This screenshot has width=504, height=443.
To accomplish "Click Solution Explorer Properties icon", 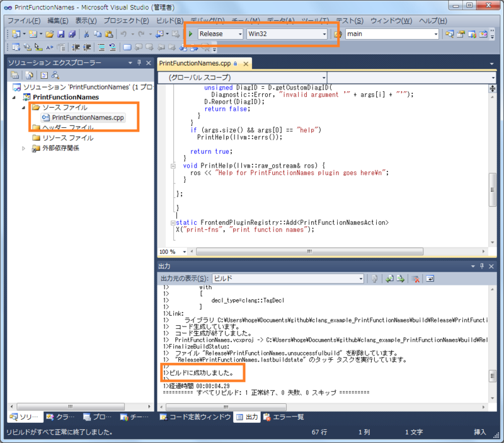I will tap(14, 75).
